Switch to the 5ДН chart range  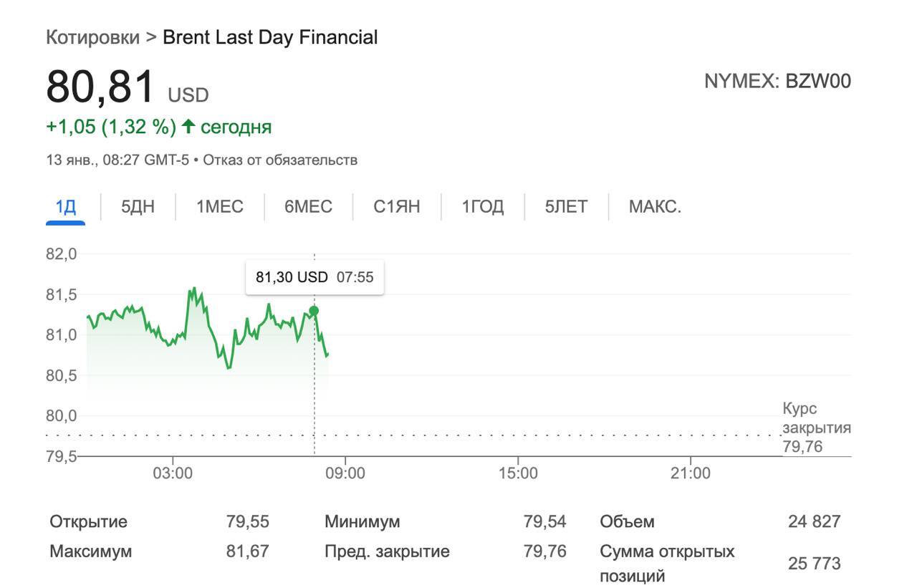pos(138,207)
